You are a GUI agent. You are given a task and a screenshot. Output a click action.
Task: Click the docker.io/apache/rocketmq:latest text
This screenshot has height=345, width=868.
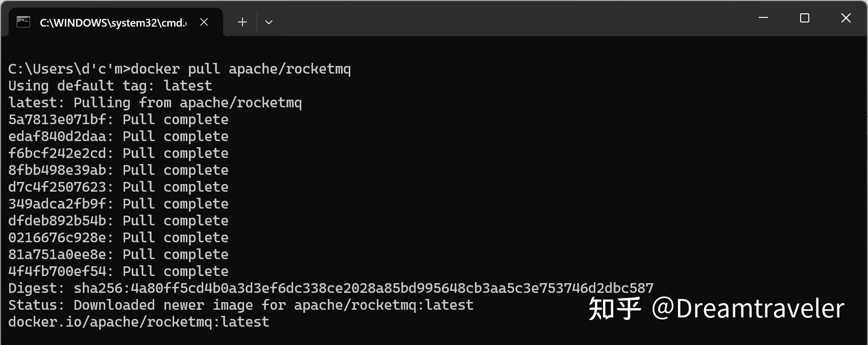pyautogui.click(x=138, y=321)
